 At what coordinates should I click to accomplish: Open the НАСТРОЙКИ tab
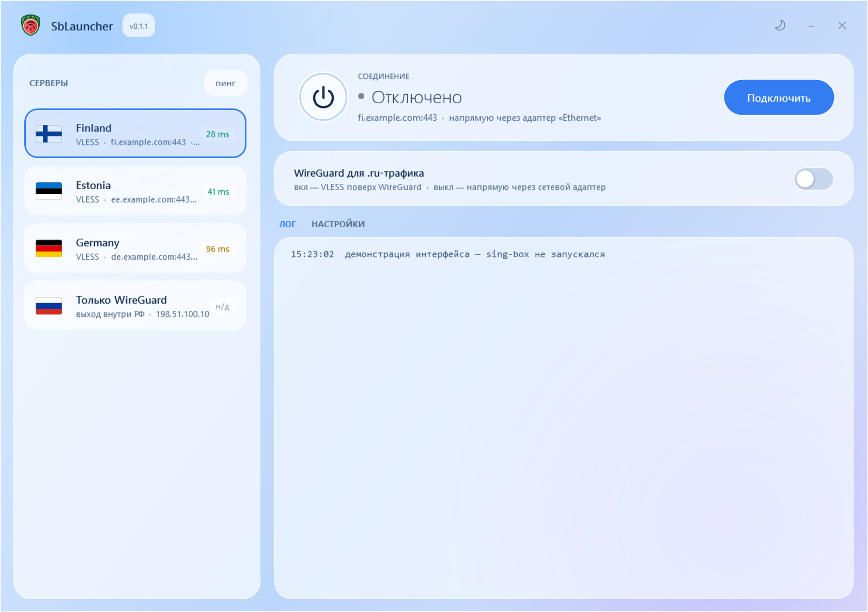(338, 224)
